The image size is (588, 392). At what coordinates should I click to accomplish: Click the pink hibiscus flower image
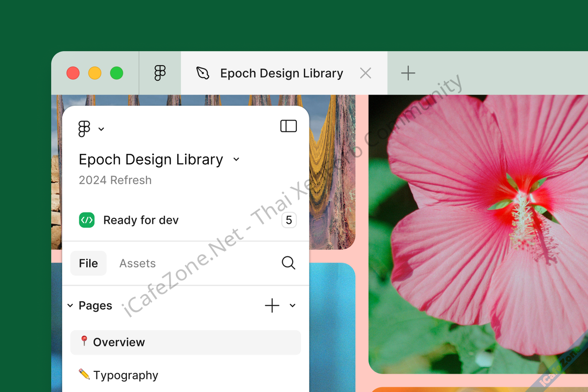[x=478, y=234]
